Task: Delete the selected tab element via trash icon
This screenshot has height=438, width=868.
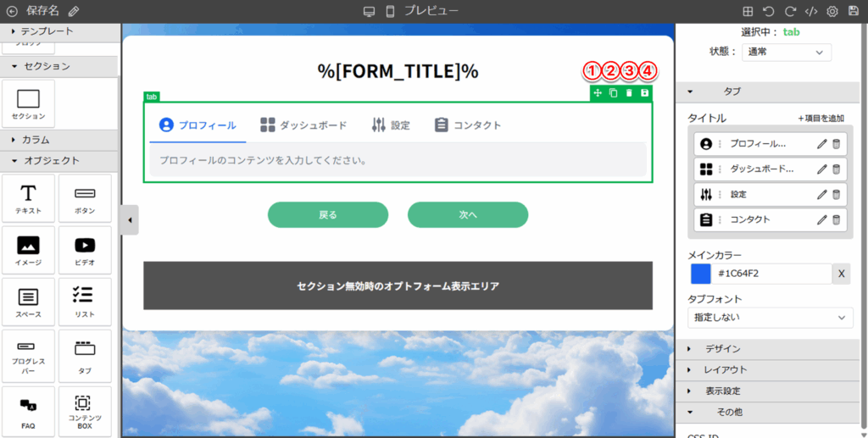Action: click(629, 93)
